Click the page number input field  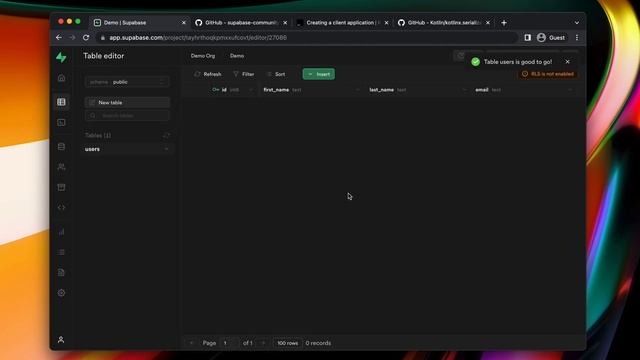(229, 343)
